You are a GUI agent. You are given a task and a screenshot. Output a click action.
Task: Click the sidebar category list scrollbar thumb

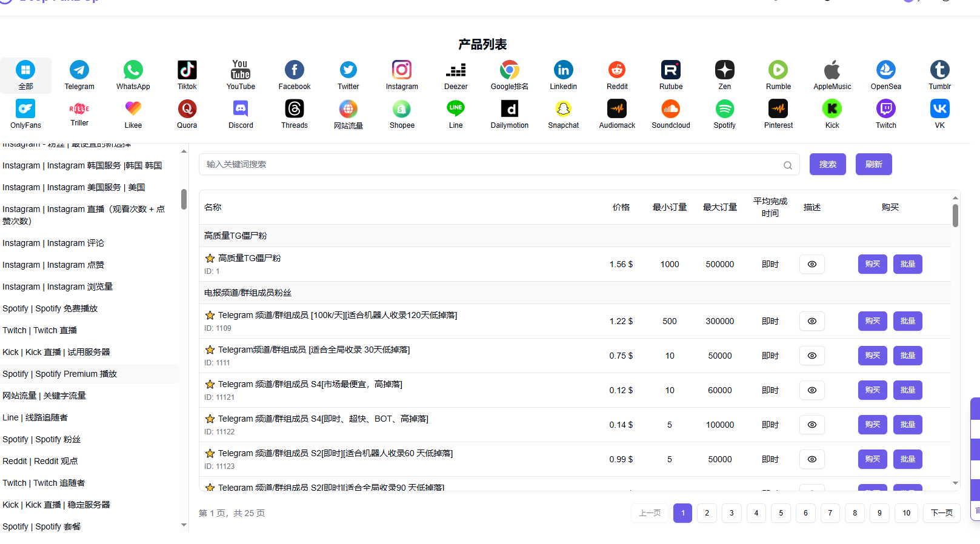184,199
